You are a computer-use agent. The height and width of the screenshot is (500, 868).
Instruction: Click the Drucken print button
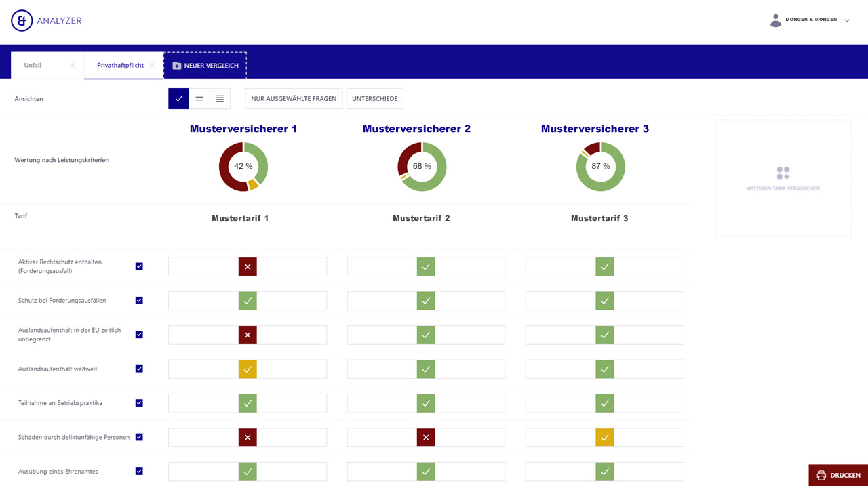(x=838, y=475)
